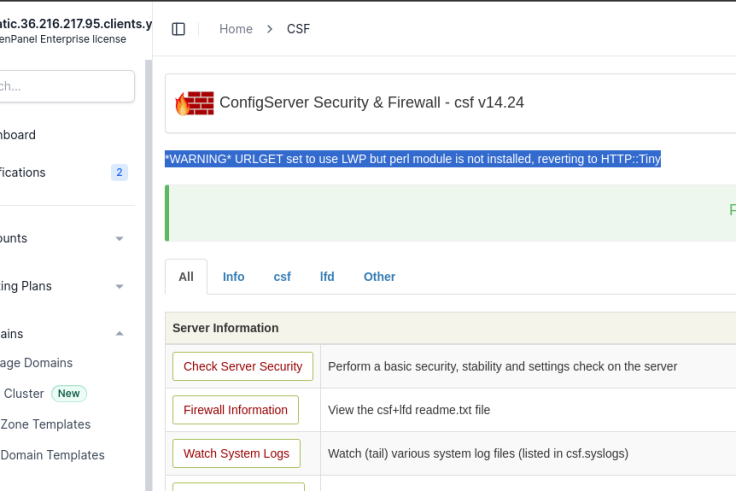Screen dimensions: 736x491
Task: Switch to the lfd tab
Action: click(x=327, y=277)
